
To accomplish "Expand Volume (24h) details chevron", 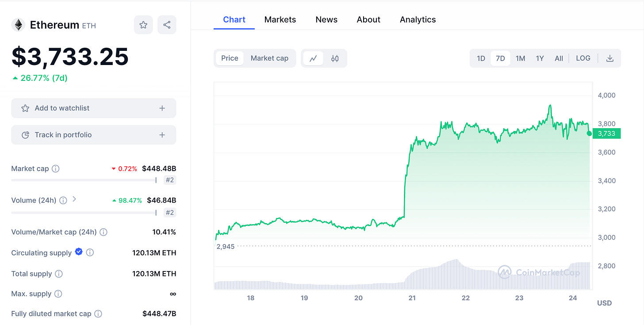I will [74, 199].
